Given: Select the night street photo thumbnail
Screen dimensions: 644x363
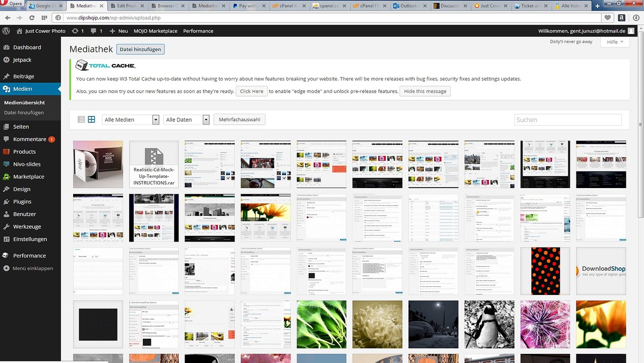Looking at the screenshot, I should coord(433,325).
